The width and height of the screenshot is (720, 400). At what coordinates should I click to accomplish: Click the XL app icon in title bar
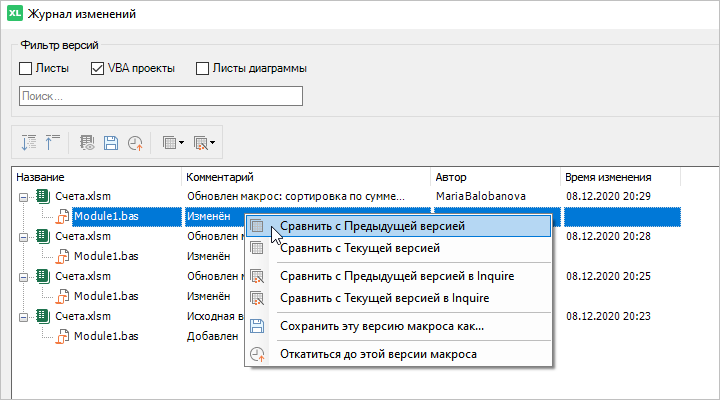click(14, 13)
